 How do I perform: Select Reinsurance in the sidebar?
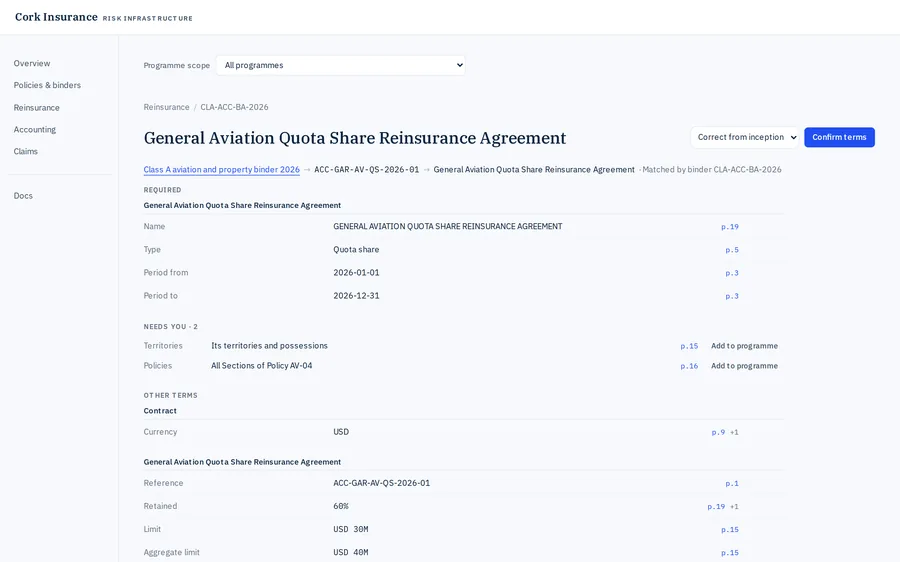(x=37, y=107)
